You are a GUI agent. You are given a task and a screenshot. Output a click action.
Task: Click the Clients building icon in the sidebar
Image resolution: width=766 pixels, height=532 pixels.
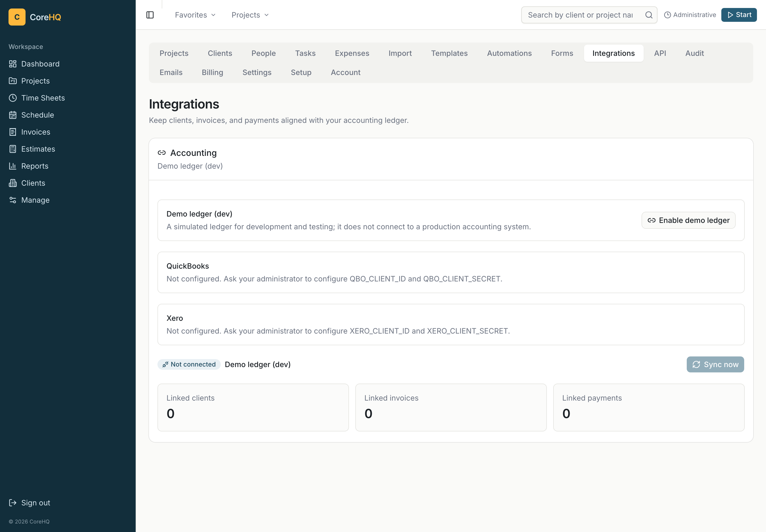(13, 183)
